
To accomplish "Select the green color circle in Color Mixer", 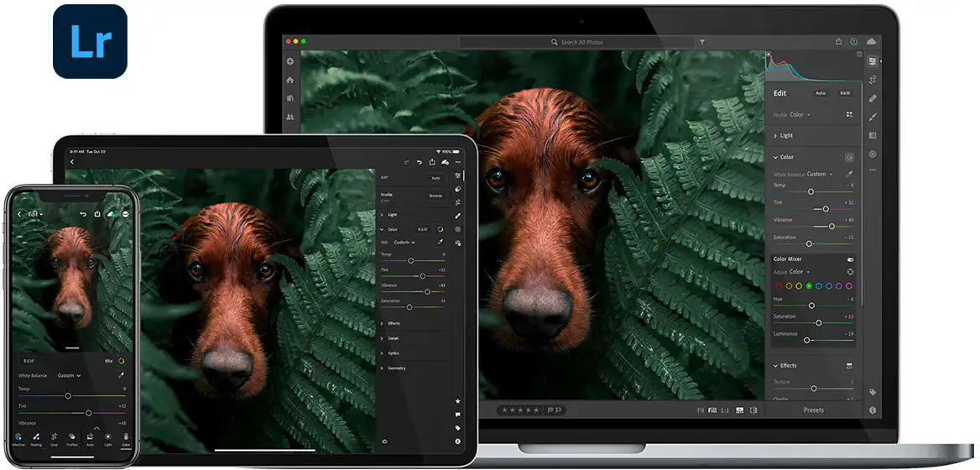I will (x=809, y=286).
